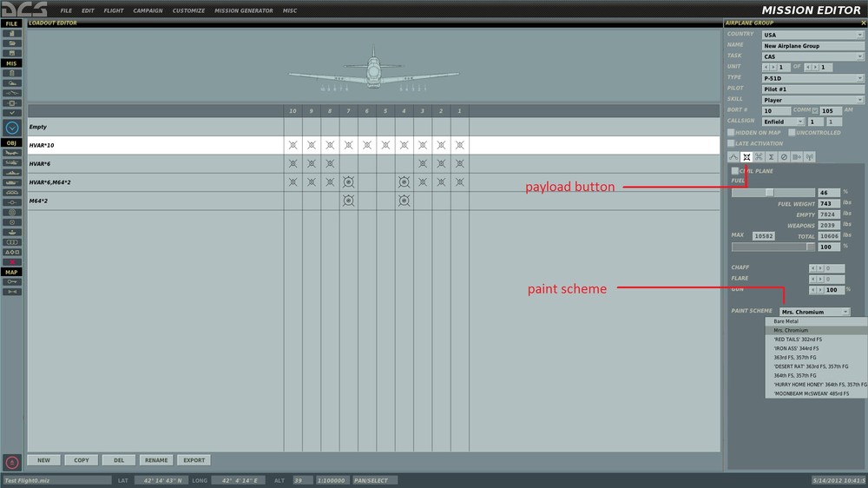868x488 pixels.
Task: Click the fuel percentage slider handle
Action: coord(769,192)
